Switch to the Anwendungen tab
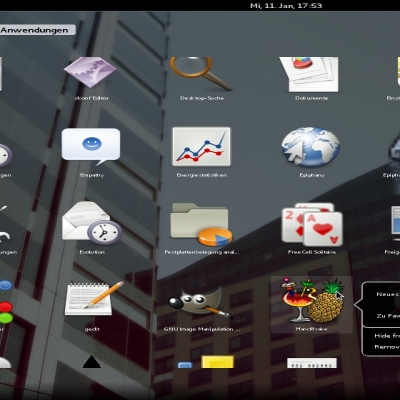400x400 pixels. 37,30
